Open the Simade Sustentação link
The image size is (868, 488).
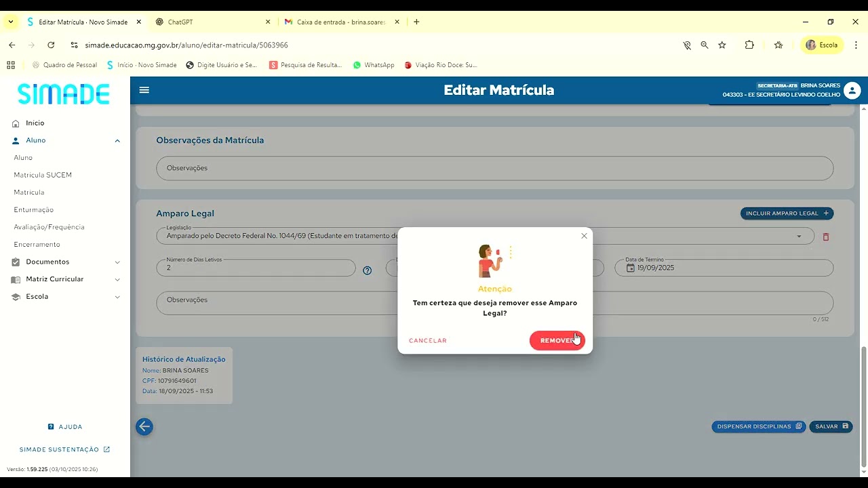pos(65,449)
